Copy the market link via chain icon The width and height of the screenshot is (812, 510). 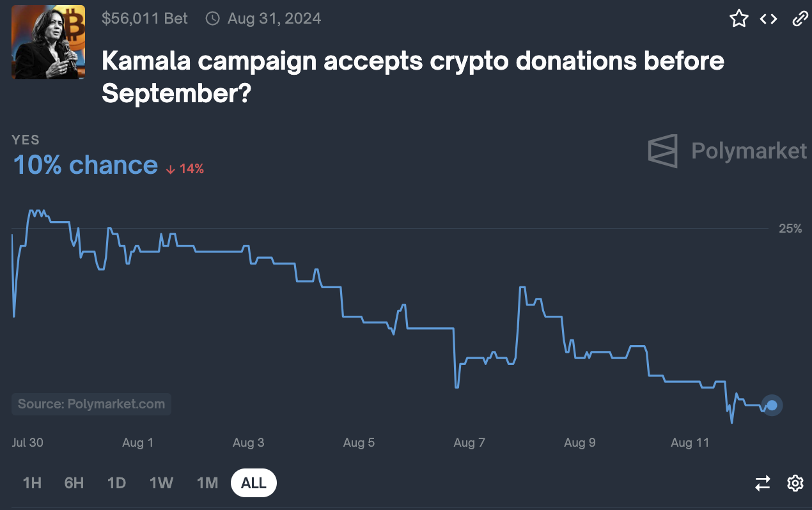click(800, 19)
